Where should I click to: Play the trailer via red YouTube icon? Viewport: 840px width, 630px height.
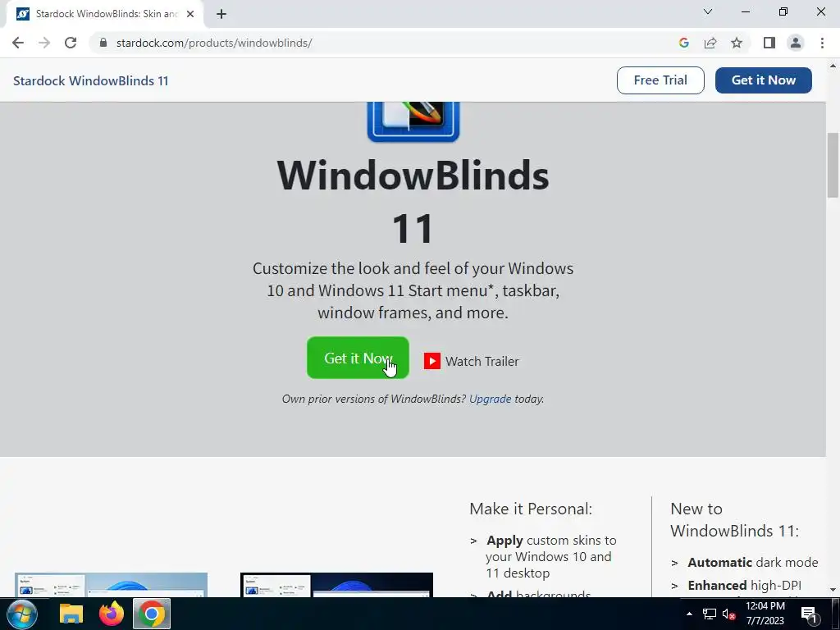point(432,361)
